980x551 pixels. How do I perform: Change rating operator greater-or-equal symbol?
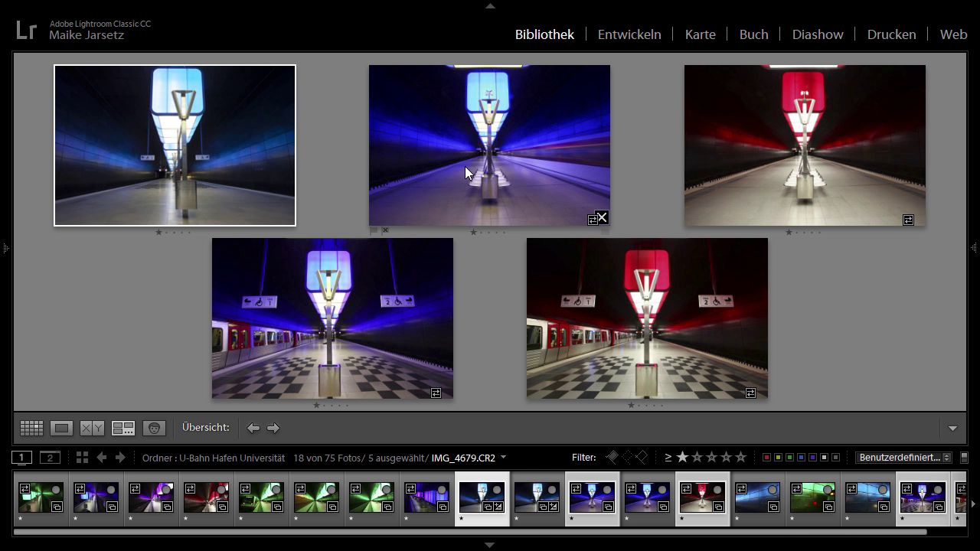(668, 457)
